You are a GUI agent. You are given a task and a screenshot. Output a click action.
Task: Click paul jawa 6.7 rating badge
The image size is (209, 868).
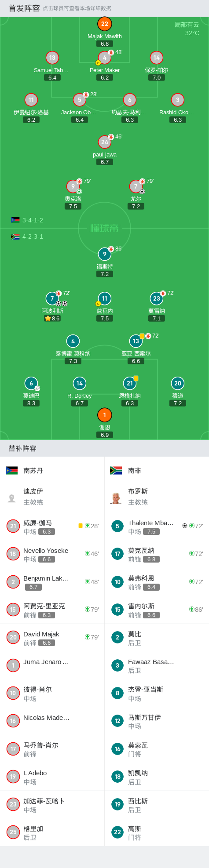click(105, 162)
